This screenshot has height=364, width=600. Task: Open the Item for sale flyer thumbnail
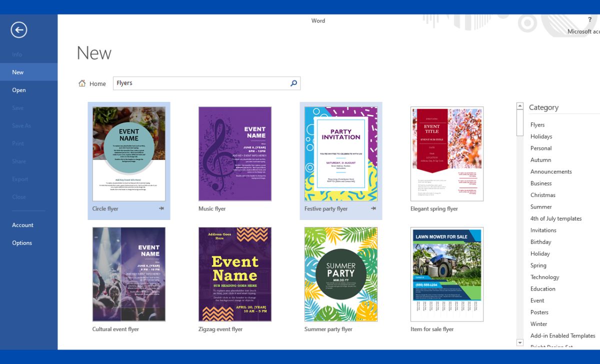pyautogui.click(x=447, y=274)
